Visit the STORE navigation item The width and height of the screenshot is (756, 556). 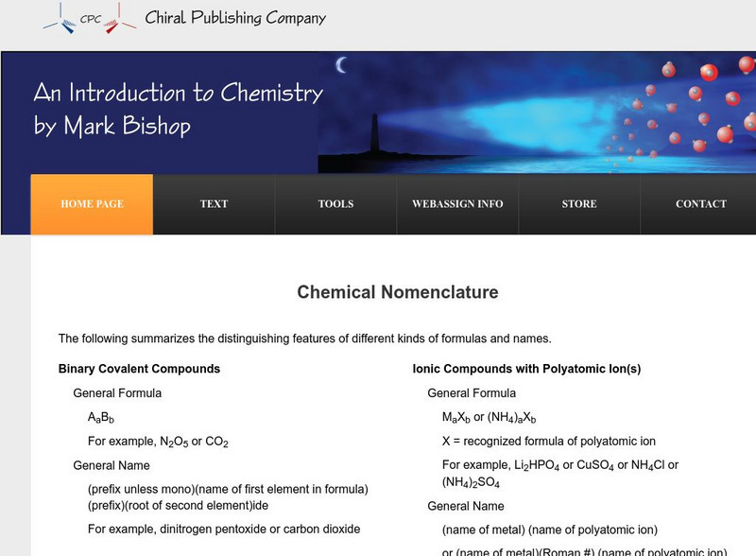579,204
